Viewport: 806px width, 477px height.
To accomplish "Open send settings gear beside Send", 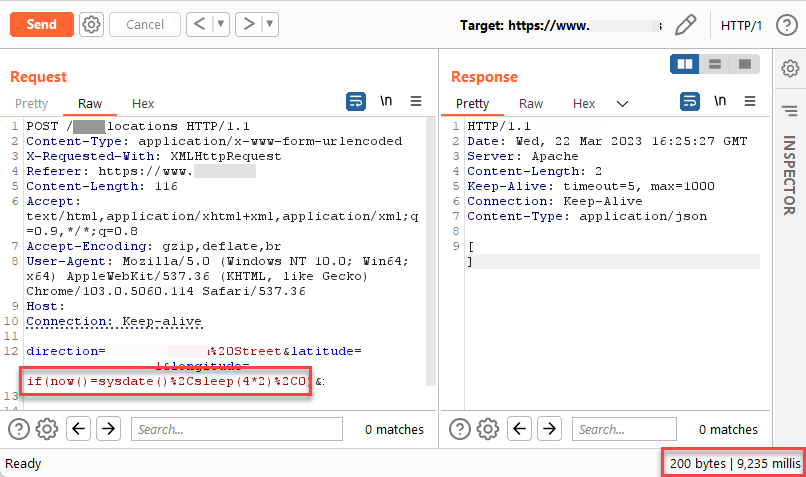I will coord(91,25).
